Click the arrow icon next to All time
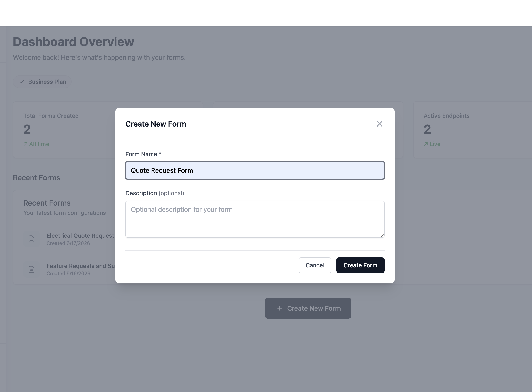This screenshot has height=392, width=532. pyautogui.click(x=25, y=144)
